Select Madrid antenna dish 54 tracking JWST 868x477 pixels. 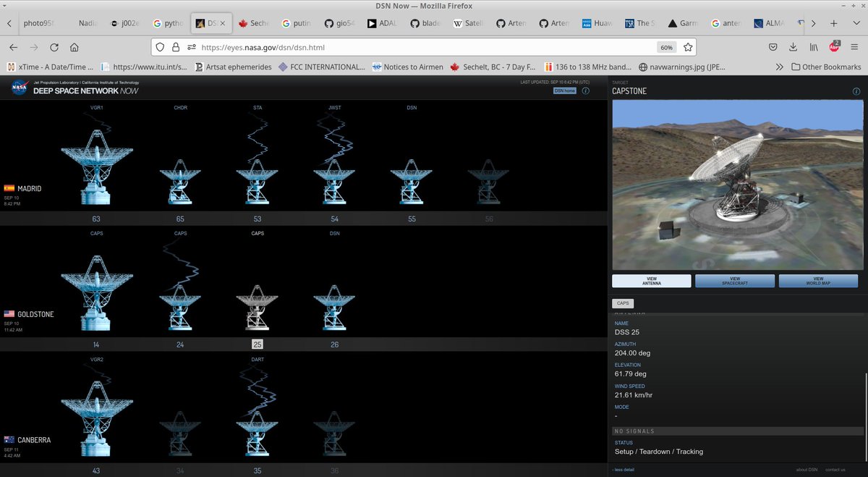click(x=334, y=182)
